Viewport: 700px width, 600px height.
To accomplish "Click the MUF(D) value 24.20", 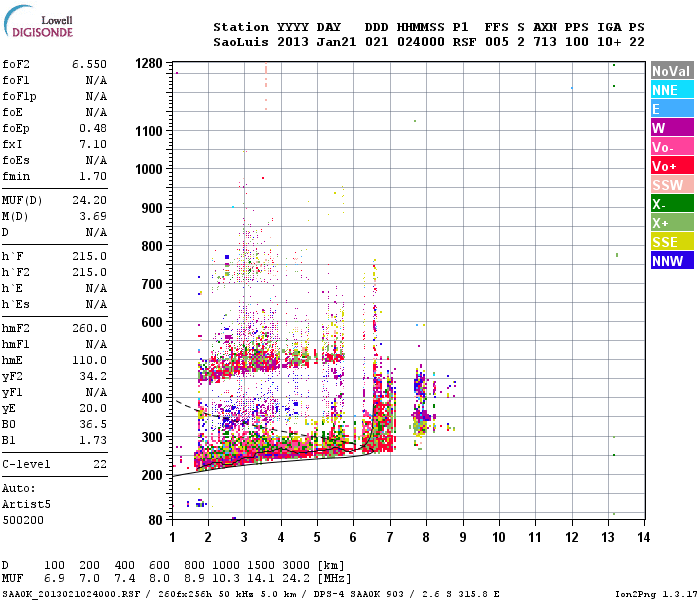I will pyautogui.click(x=90, y=200).
